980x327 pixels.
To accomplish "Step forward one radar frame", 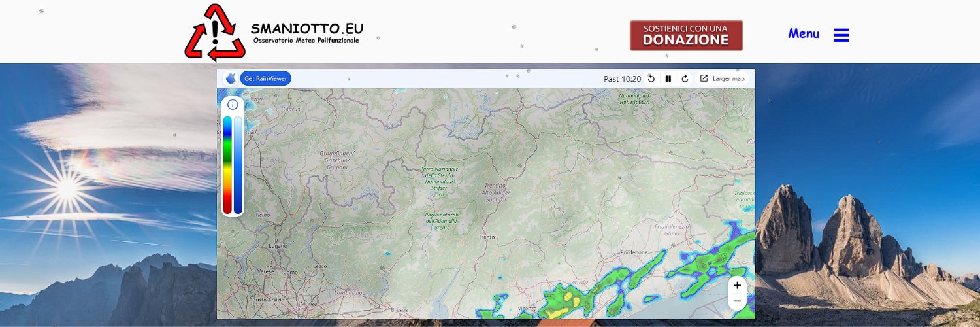I will point(685,78).
